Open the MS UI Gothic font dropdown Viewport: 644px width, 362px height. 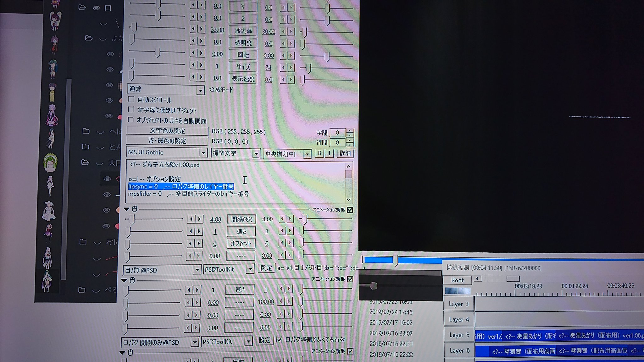click(x=203, y=153)
